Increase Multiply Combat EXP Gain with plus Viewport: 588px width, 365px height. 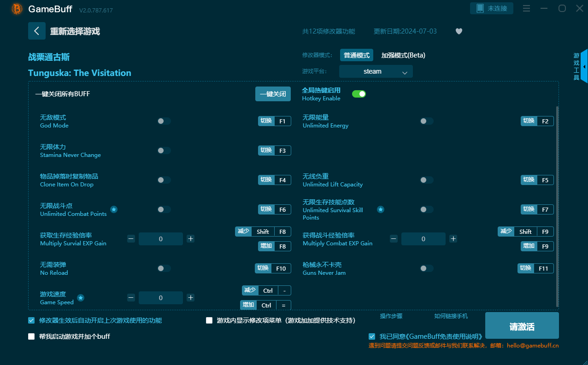click(453, 239)
